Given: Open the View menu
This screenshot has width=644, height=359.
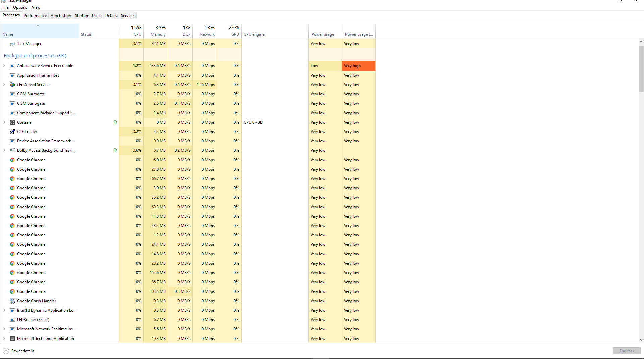Looking at the screenshot, I should click(x=36, y=7).
